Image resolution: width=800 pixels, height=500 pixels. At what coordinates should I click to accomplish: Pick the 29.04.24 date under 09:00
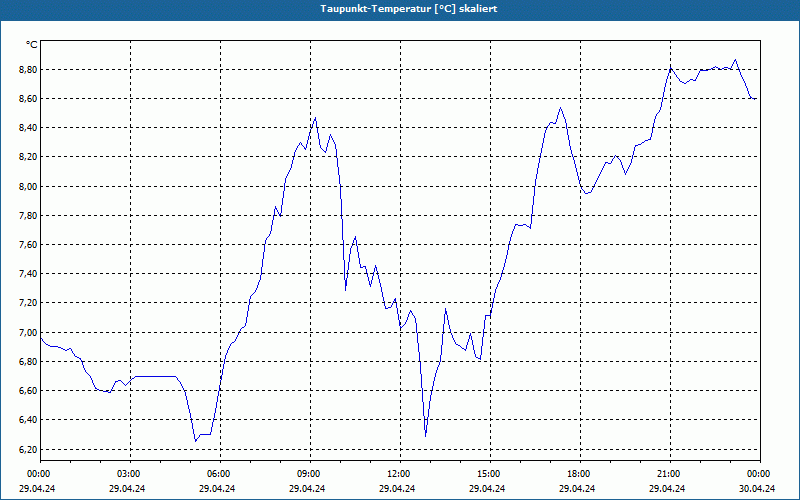307,489
